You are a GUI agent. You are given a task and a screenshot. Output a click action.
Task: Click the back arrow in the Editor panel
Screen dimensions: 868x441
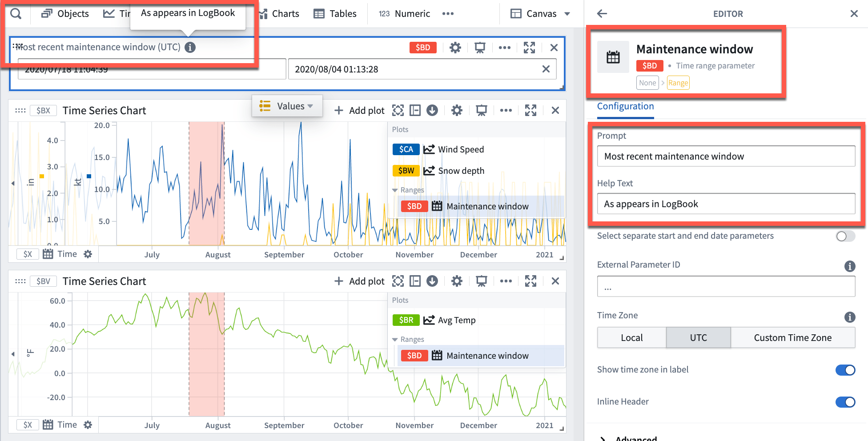click(602, 14)
